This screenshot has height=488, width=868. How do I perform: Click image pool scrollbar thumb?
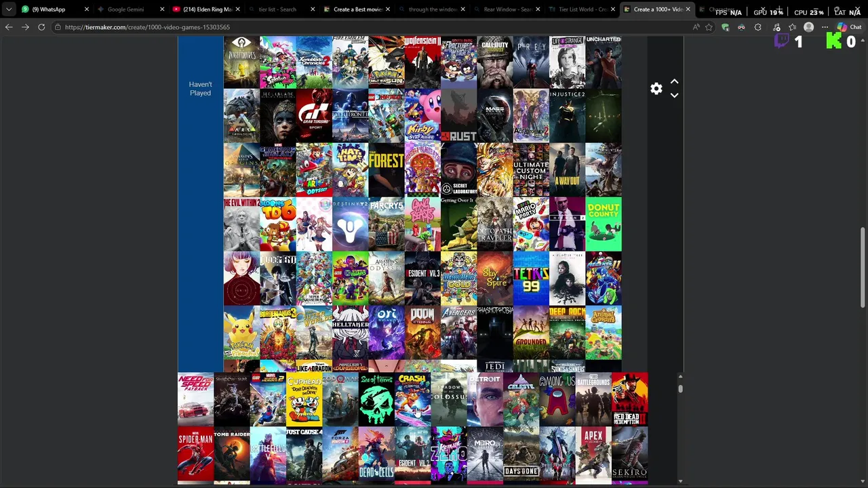(680, 388)
